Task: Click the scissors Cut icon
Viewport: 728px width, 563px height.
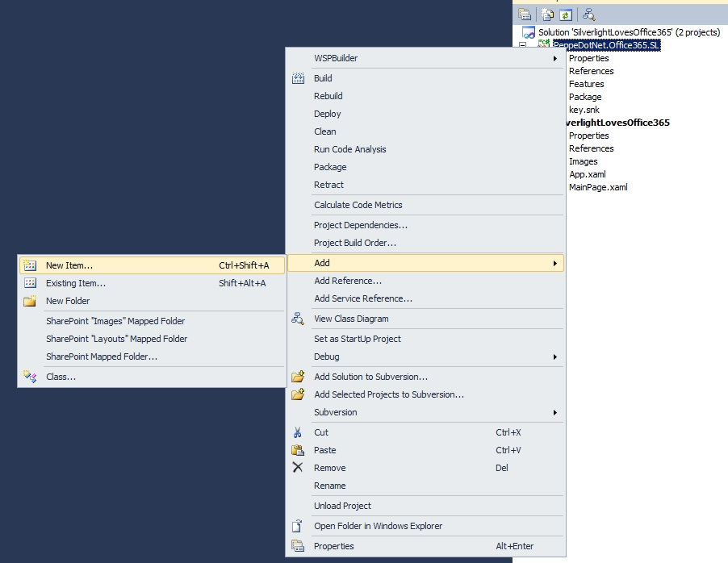Action: click(x=298, y=432)
